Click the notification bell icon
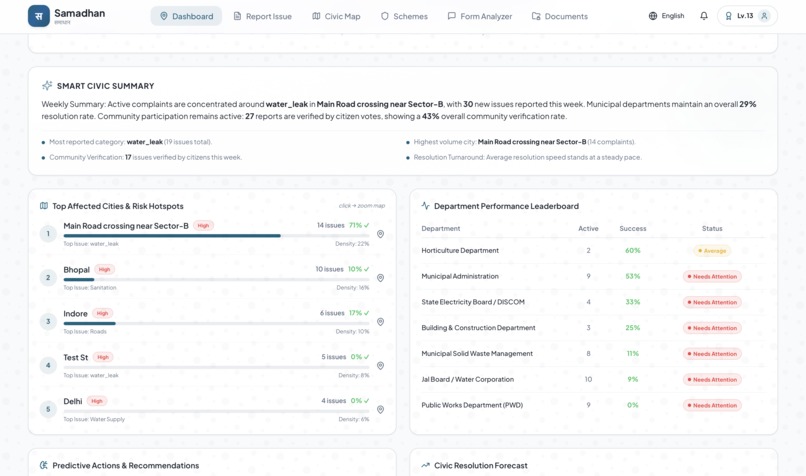806x476 pixels. (704, 16)
